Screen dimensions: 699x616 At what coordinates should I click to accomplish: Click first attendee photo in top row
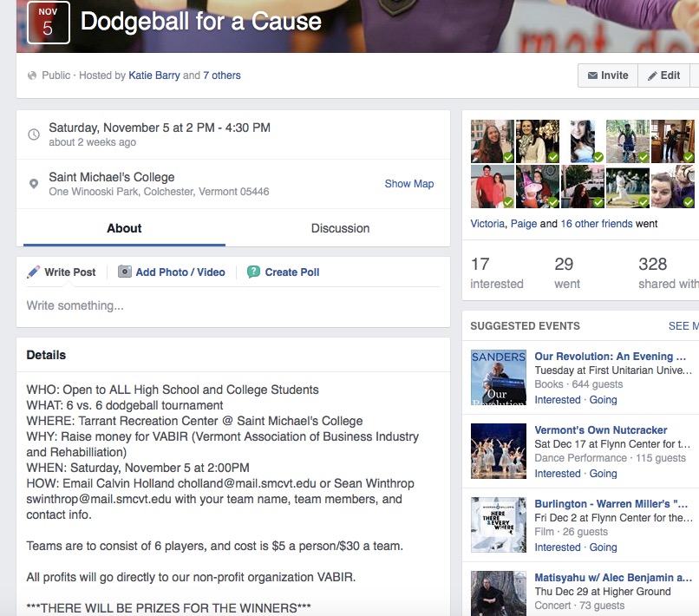tap(492, 141)
